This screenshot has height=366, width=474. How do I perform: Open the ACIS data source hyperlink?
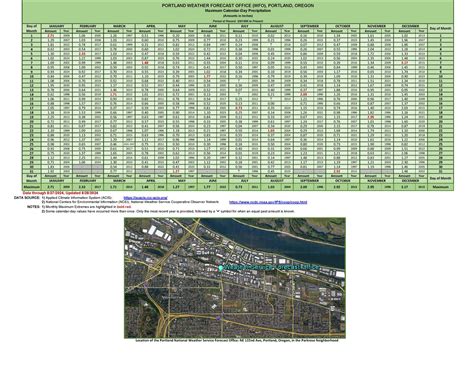(146, 198)
